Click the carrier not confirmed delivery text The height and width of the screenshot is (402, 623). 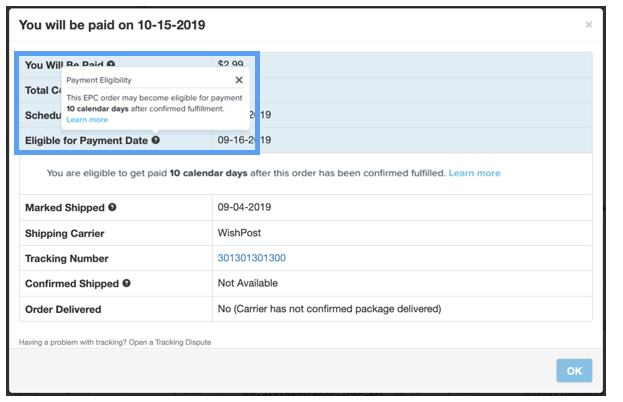328,309
